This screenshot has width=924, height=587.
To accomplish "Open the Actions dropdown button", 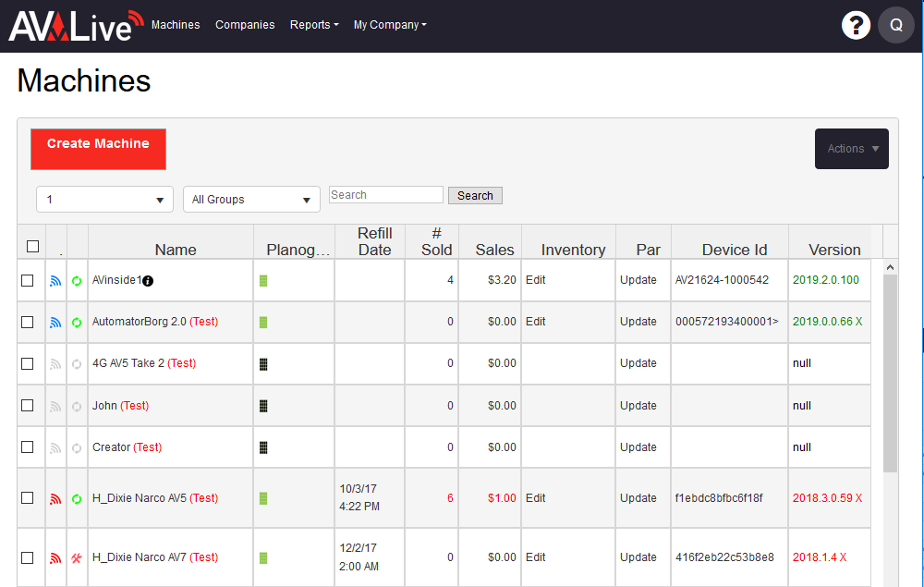I will pyautogui.click(x=852, y=149).
